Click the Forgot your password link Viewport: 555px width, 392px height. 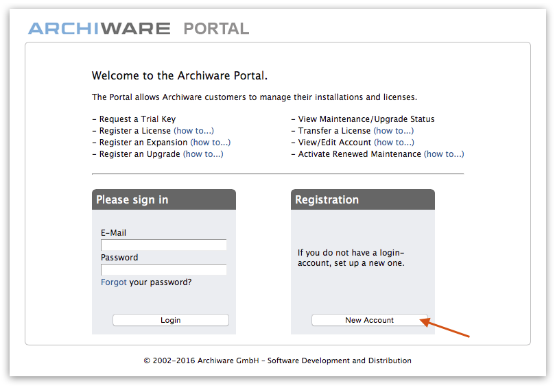(114, 282)
